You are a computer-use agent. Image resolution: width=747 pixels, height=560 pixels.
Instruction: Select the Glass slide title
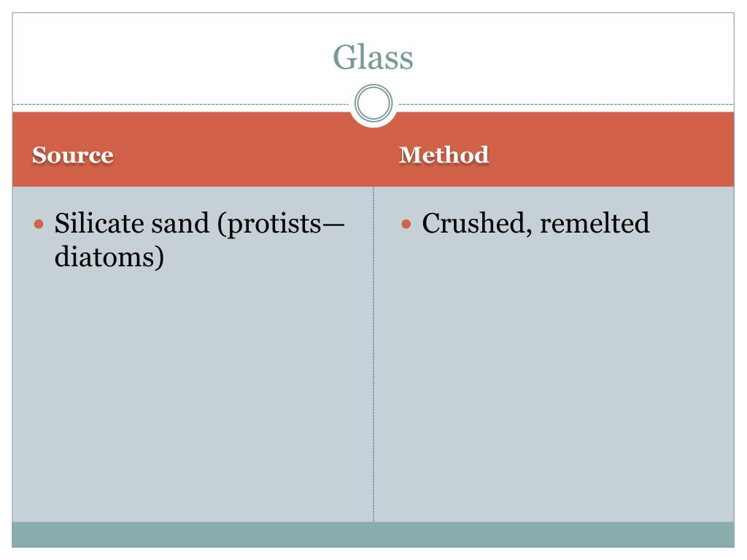(x=373, y=58)
